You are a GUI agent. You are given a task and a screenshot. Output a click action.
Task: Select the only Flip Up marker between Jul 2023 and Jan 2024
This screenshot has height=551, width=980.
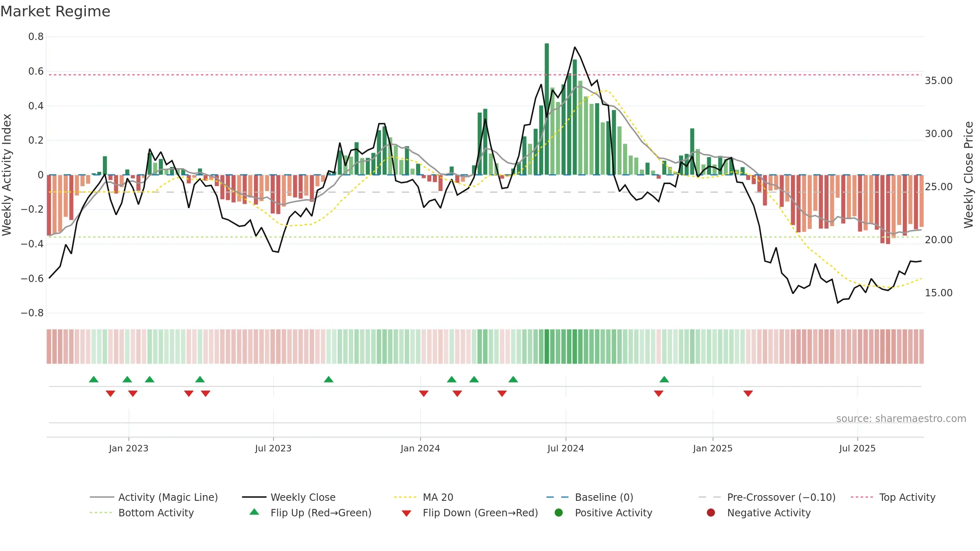[328, 379]
